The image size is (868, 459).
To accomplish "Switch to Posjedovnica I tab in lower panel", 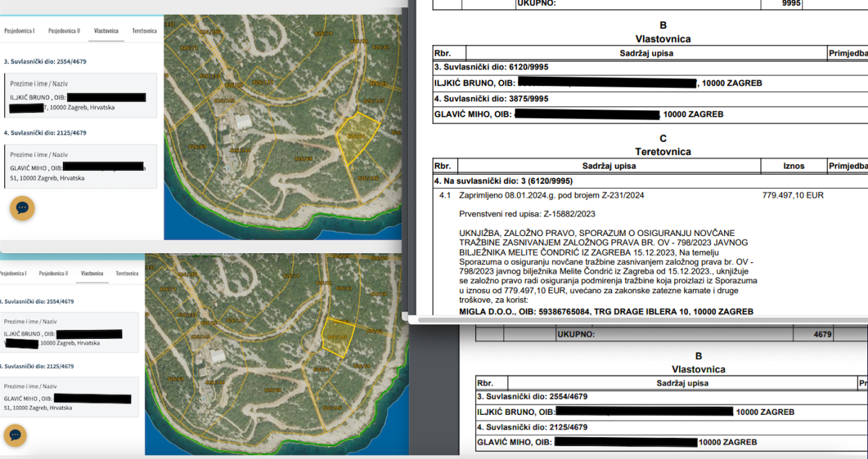I will coord(12,274).
